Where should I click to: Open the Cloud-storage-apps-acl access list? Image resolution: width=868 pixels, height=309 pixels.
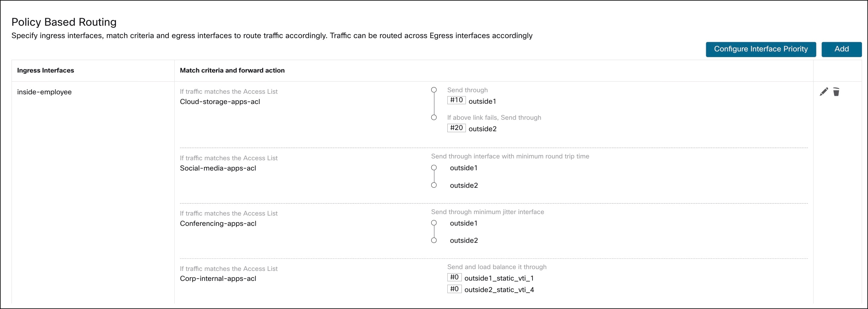[x=220, y=102]
